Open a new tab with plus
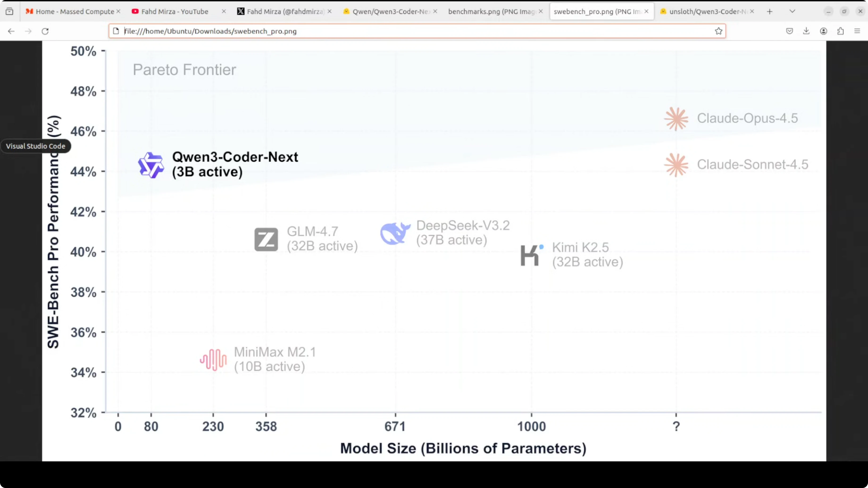This screenshot has width=868, height=488. [x=770, y=12]
